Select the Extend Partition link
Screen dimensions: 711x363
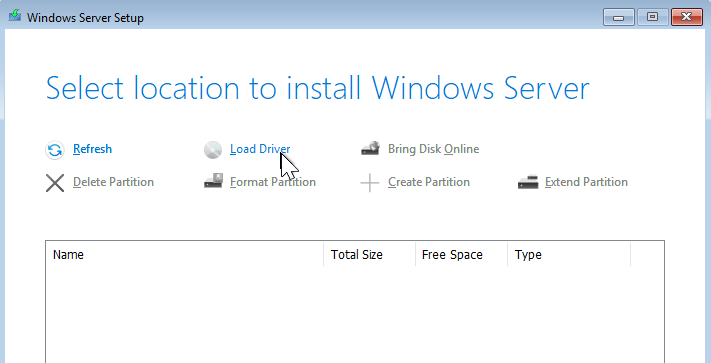586,182
